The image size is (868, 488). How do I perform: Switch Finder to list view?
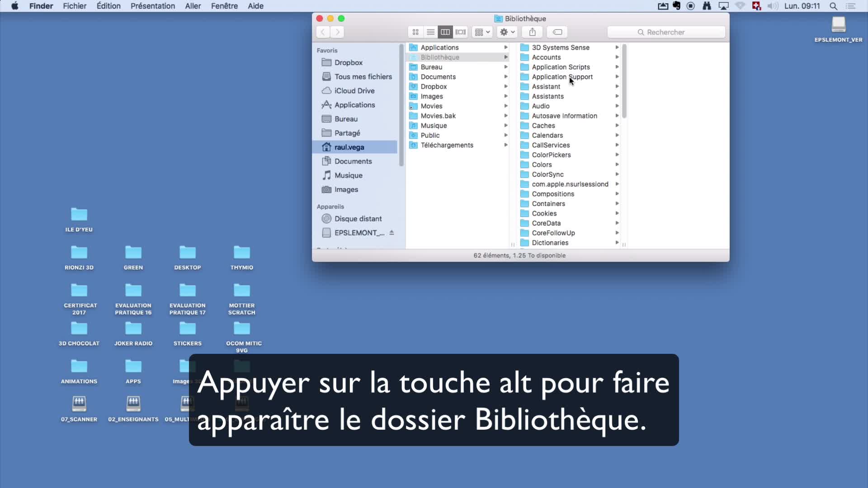(x=430, y=32)
